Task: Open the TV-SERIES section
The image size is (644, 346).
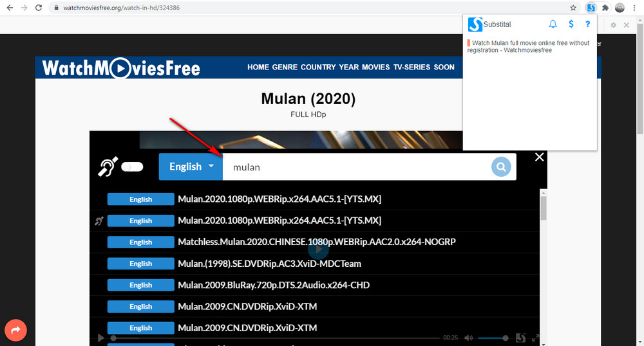Action: [x=412, y=68]
